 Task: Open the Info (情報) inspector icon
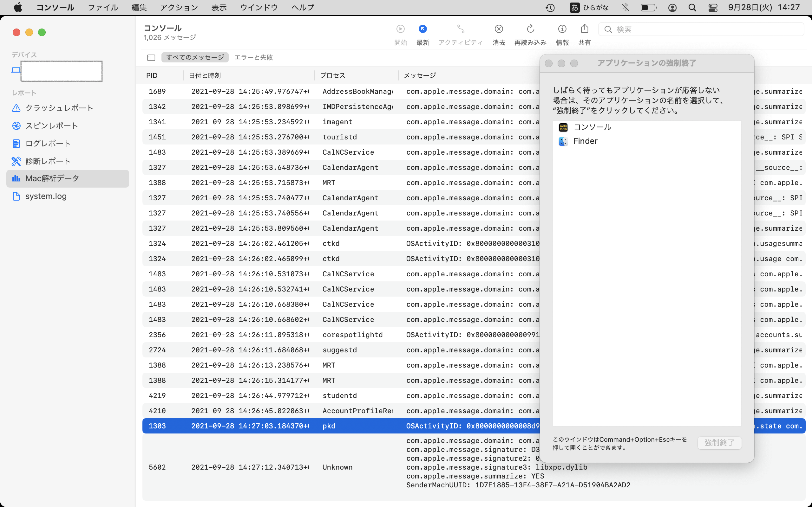[x=562, y=29]
